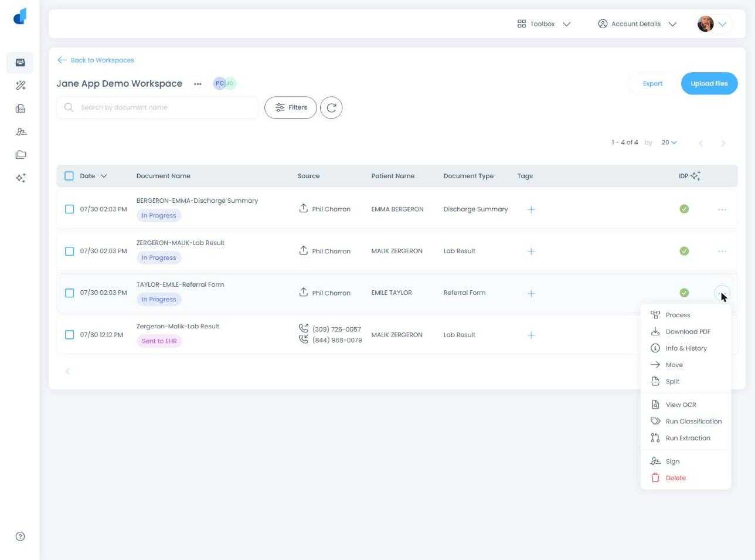Expand the Toolbox dropdown
Viewport: 755px width, 560px height.
tap(544, 24)
